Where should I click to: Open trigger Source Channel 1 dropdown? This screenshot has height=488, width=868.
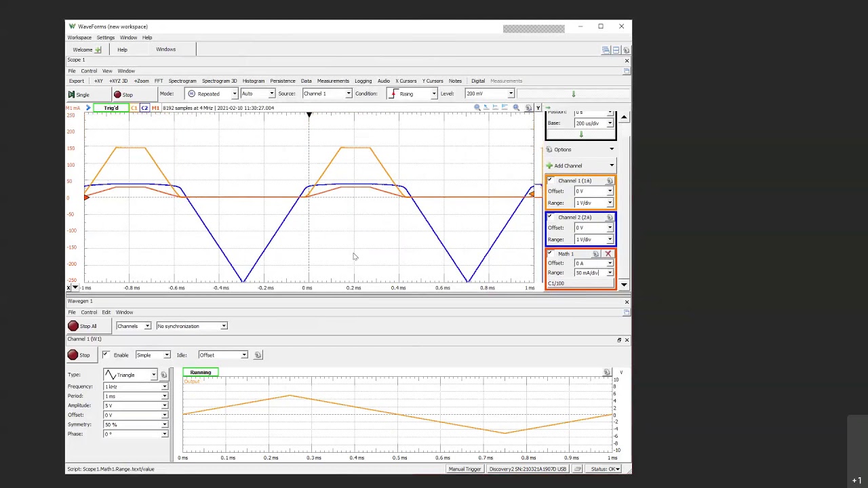pyautogui.click(x=348, y=94)
